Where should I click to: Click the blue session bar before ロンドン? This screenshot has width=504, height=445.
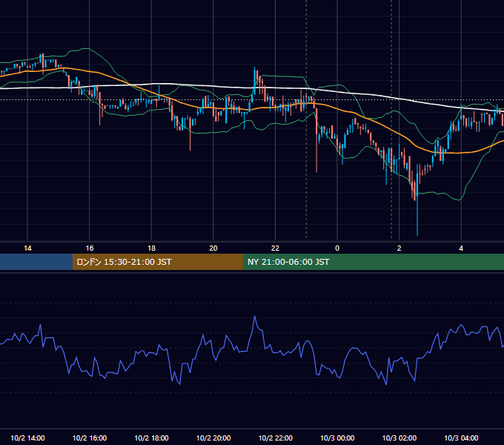36,262
